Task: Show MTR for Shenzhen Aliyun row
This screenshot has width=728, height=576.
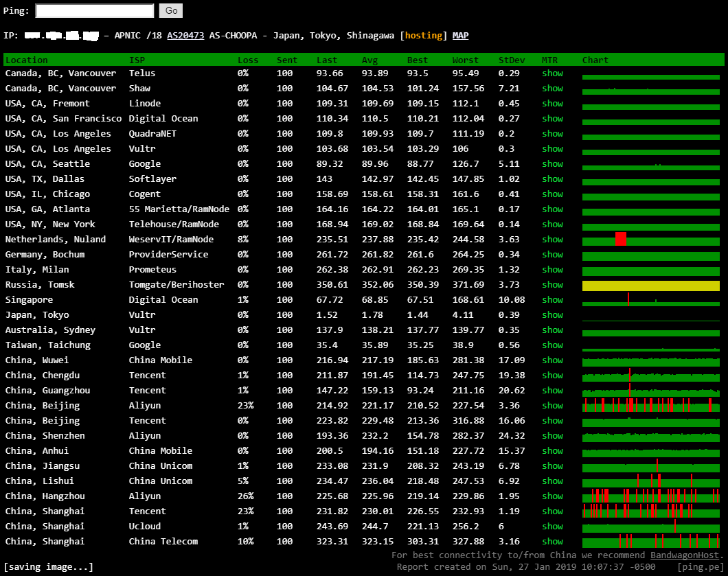Action: pos(552,435)
